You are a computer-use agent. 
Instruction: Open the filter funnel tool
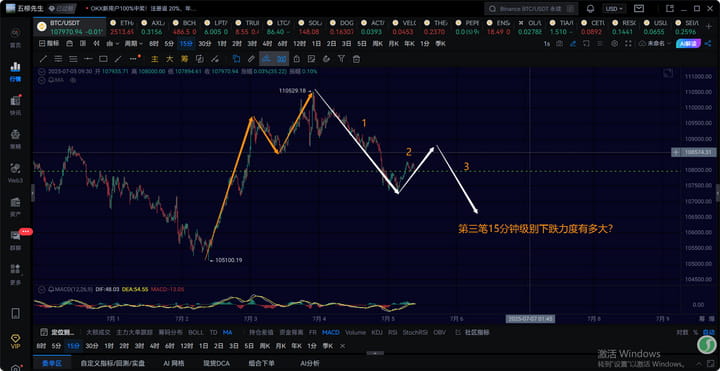pyautogui.click(x=341, y=59)
